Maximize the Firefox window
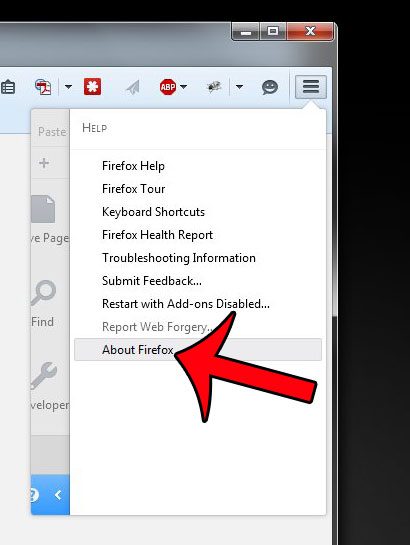 (273, 32)
